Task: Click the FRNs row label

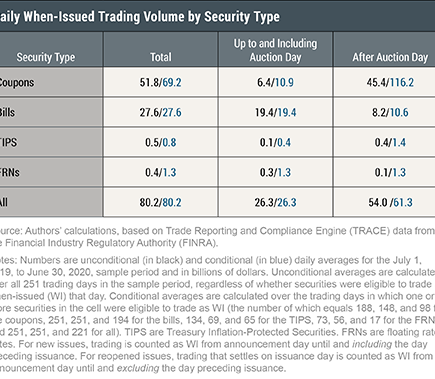Action: click(10, 172)
